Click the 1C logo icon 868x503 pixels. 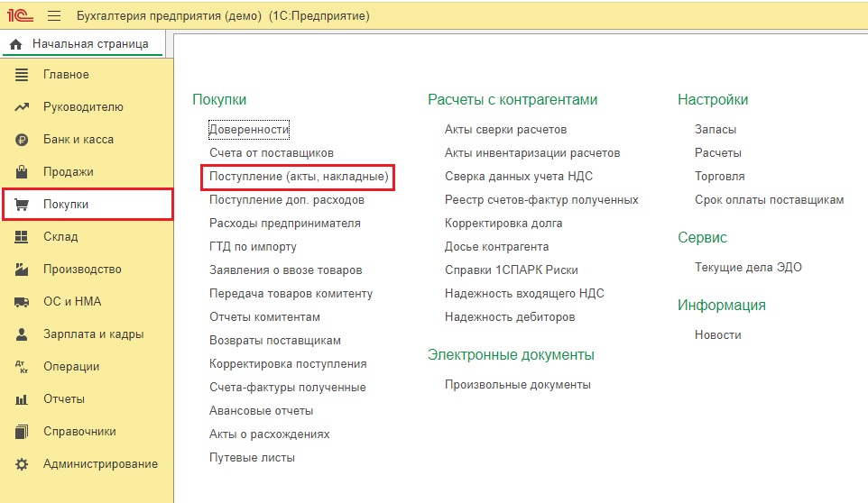[x=20, y=15]
